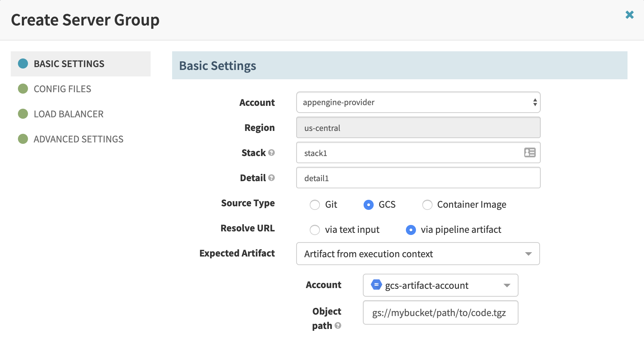Choose Container Image source type
This screenshot has width=644, height=339.
pyautogui.click(x=427, y=204)
